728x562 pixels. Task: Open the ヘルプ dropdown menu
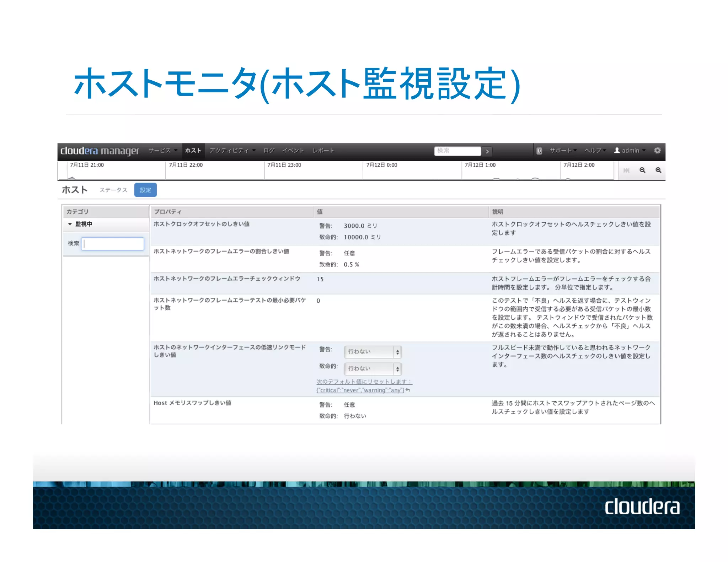pyautogui.click(x=595, y=151)
